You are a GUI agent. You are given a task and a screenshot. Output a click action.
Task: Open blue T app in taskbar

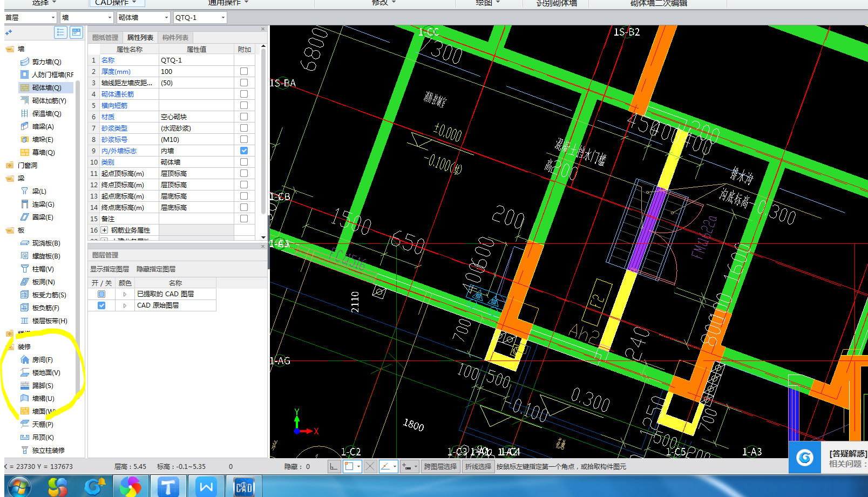tap(168, 487)
